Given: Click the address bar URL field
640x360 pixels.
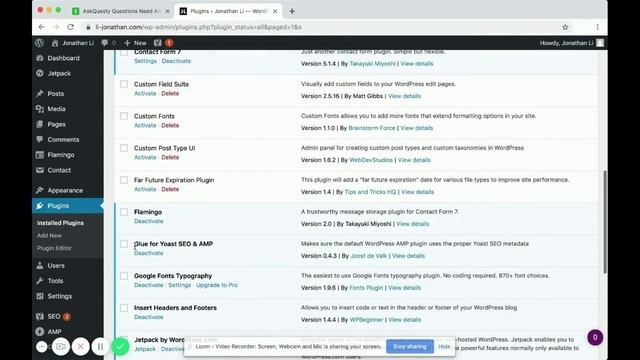Looking at the screenshot, I should [x=318, y=27].
